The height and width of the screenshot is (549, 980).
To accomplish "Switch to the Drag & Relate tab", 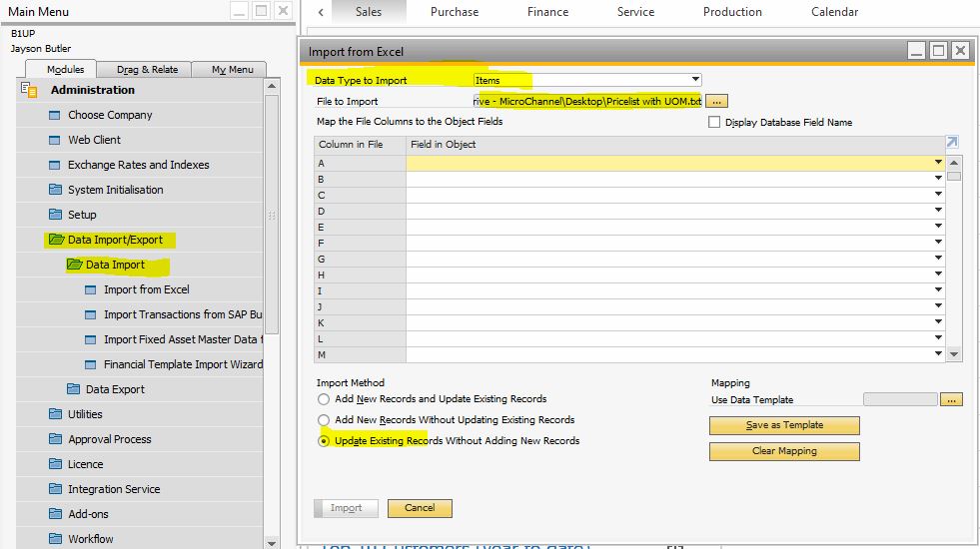I will tap(147, 69).
